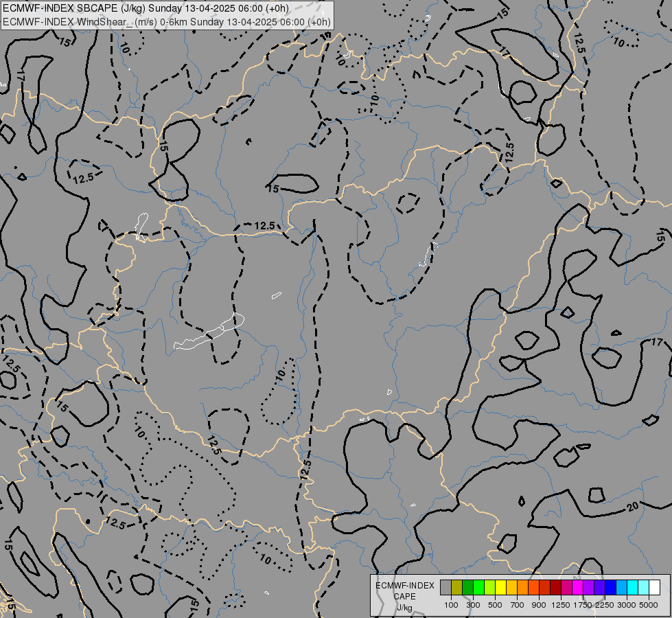
Task: Click the contour label reading 20
Action: (x=633, y=507)
